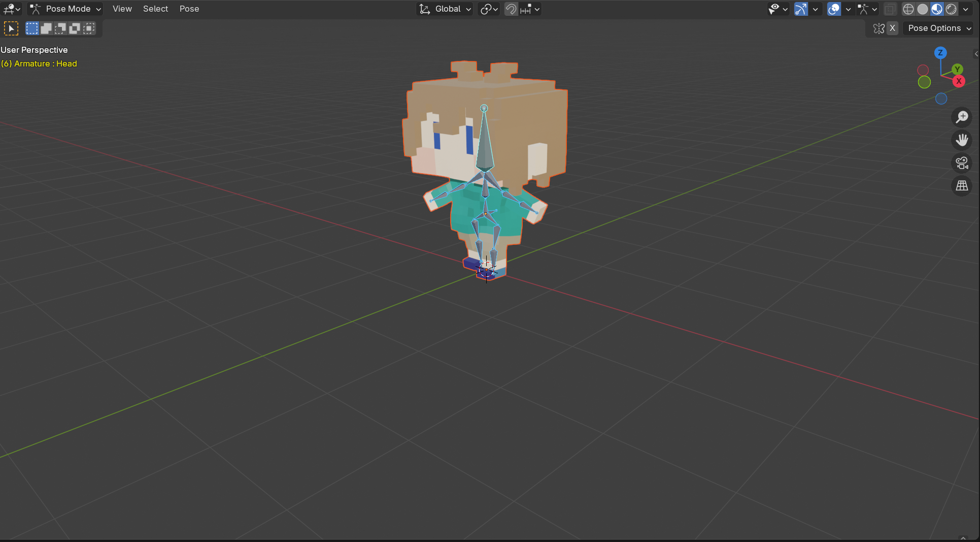Toggle X-Ray display
The width and height of the screenshot is (980, 542).
[x=890, y=9]
